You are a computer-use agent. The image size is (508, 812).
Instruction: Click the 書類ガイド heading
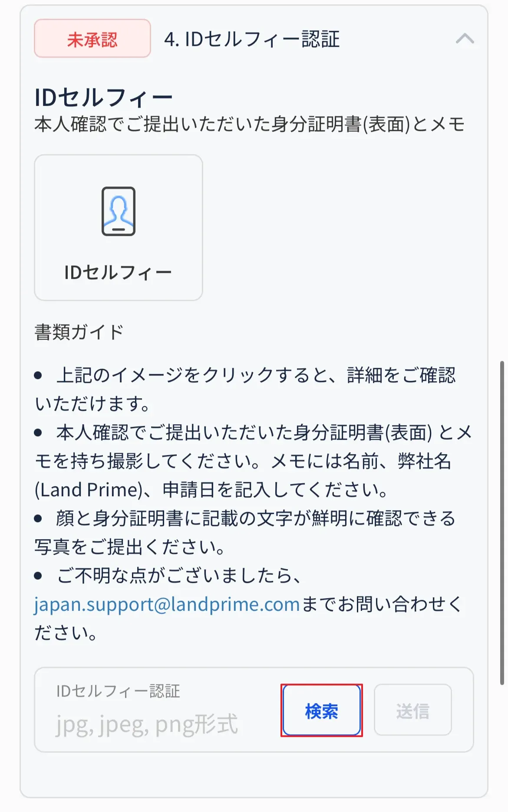pyautogui.click(x=79, y=332)
